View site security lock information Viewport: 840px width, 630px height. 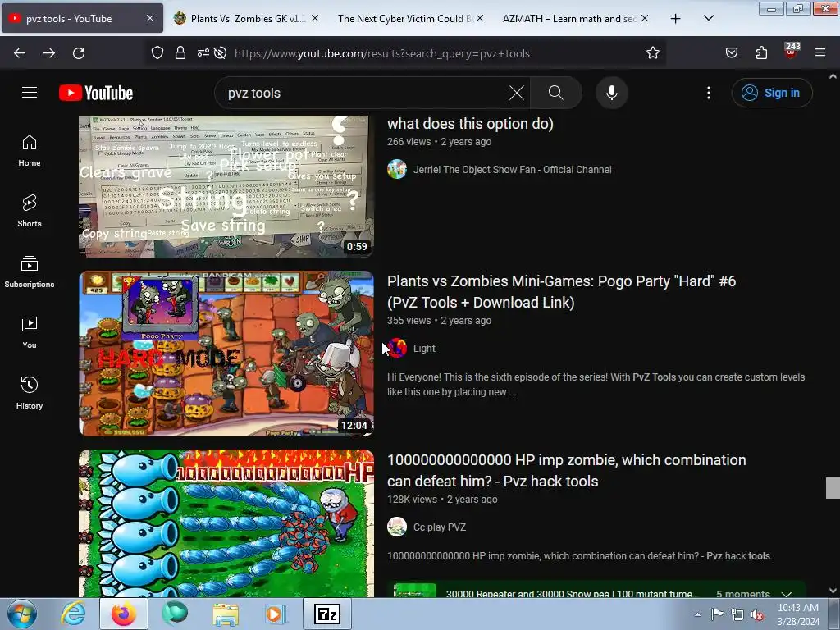pyautogui.click(x=180, y=53)
